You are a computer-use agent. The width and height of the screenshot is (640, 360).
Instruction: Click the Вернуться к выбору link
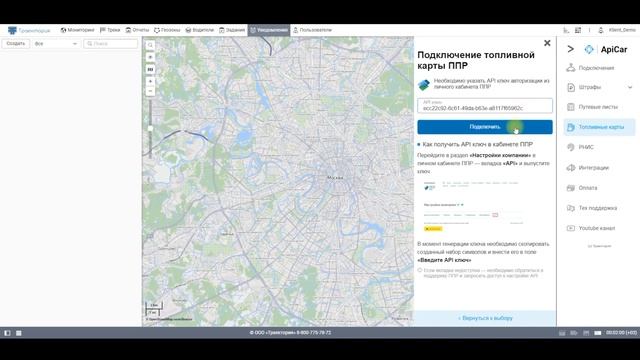pos(485,318)
